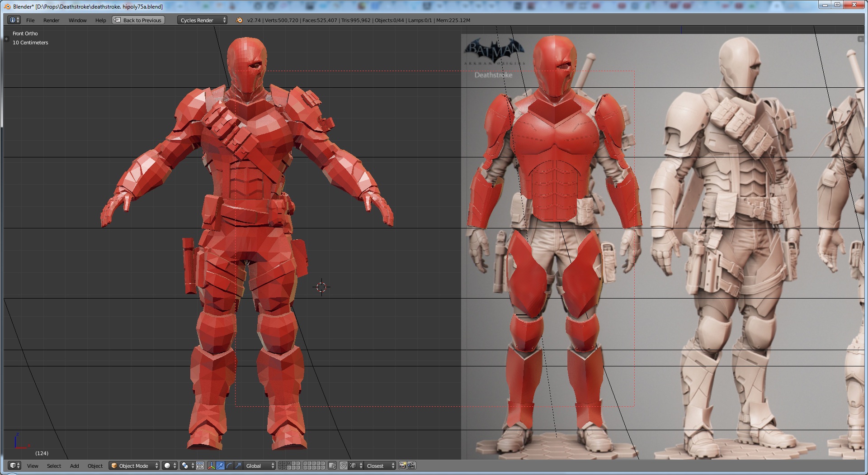The height and width of the screenshot is (475, 868).
Task: Open the Object Mode dropdown
Action: point(134,466)
